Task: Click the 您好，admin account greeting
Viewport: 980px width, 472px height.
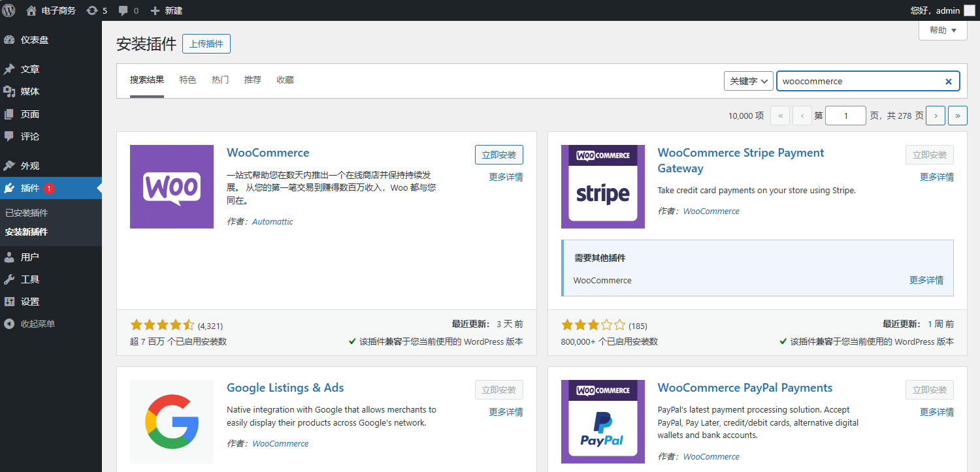Action: coord(935,10)
